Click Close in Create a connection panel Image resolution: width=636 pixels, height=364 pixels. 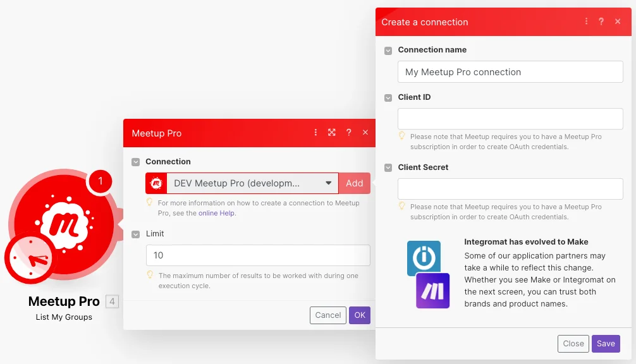(573, 343)
